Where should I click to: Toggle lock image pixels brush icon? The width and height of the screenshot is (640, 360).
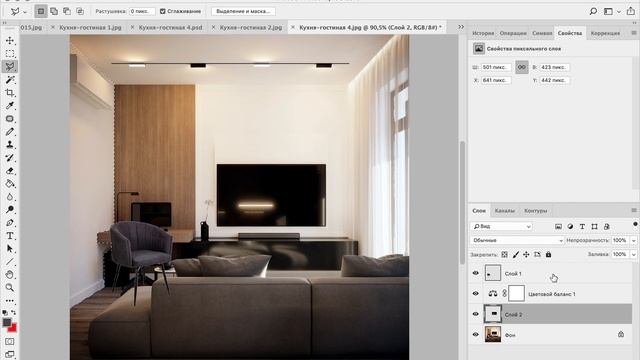[x=516, y=254]
